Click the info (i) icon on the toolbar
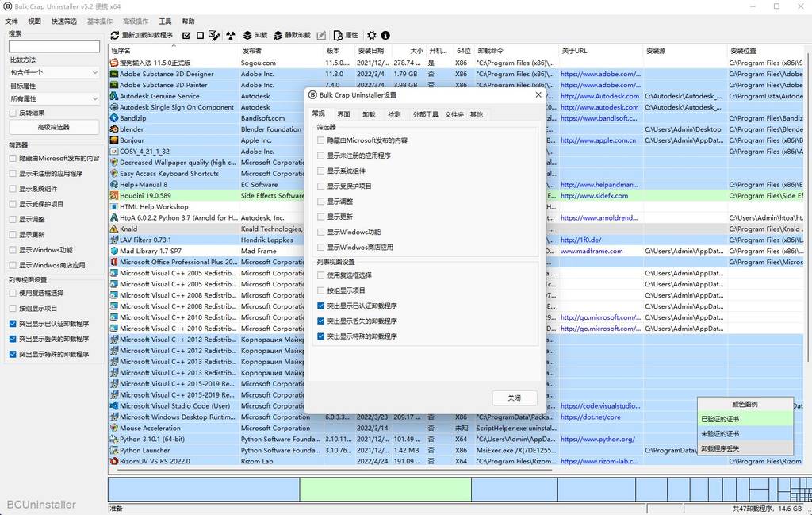Viewport: 812px width, 515px height. tap(385, 35)
